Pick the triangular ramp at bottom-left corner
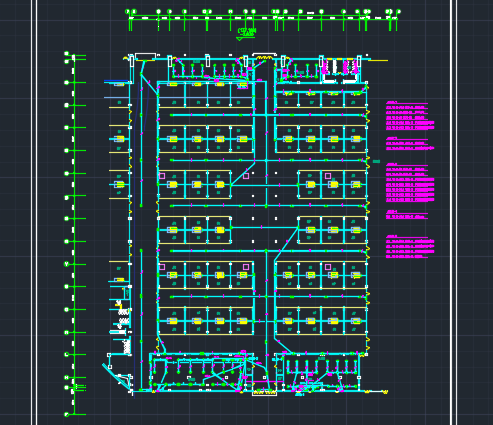This screenshot has width=493, height=425. [117, 376]
